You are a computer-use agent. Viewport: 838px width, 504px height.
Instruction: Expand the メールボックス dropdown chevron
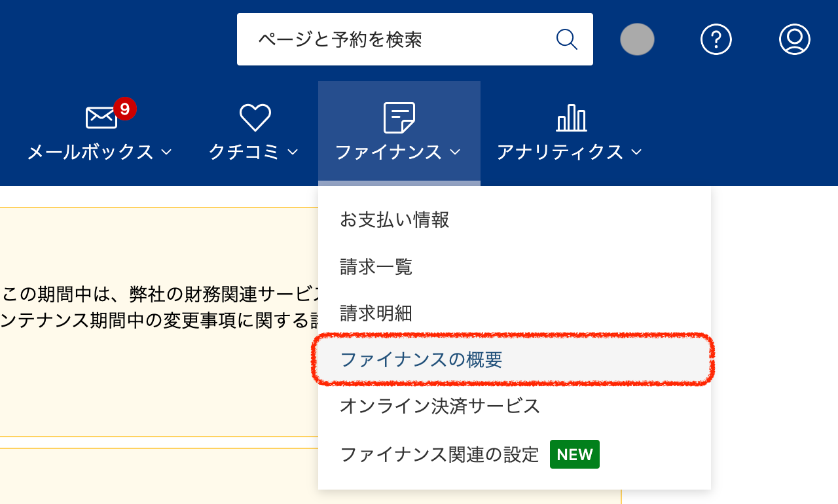166,153
